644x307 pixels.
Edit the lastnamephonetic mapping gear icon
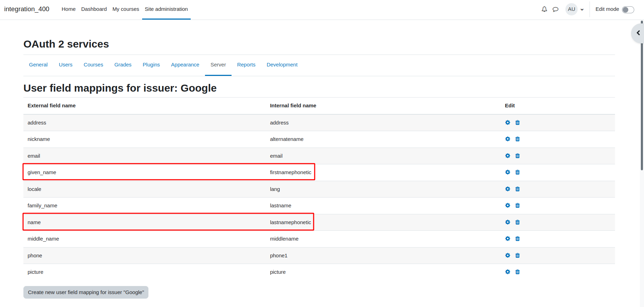point(508,222)
